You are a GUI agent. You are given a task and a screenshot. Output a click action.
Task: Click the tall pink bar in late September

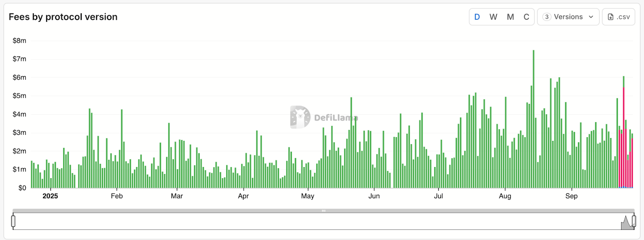point(623,137)
